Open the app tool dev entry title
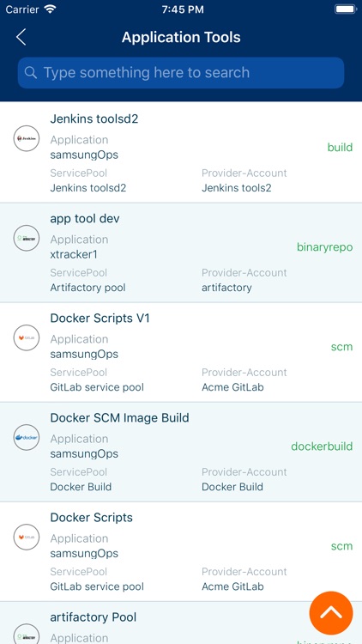The height and width of the screenshot is (644, 362). [x=85, y=218]
